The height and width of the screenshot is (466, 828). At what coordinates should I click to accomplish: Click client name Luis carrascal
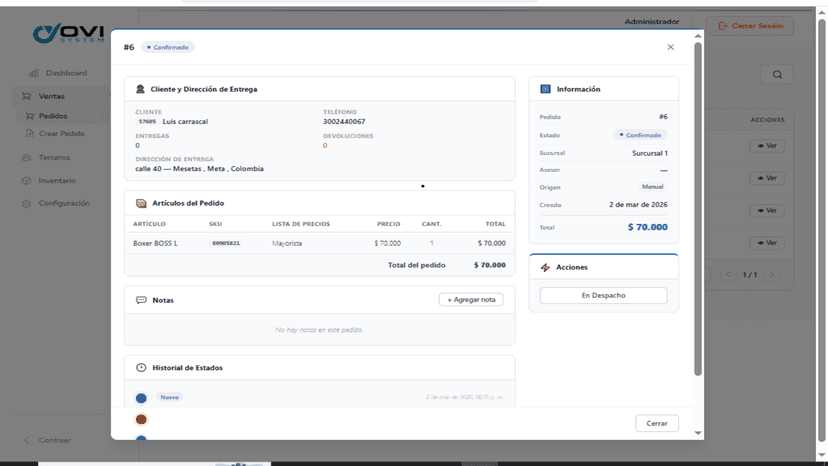185,122
